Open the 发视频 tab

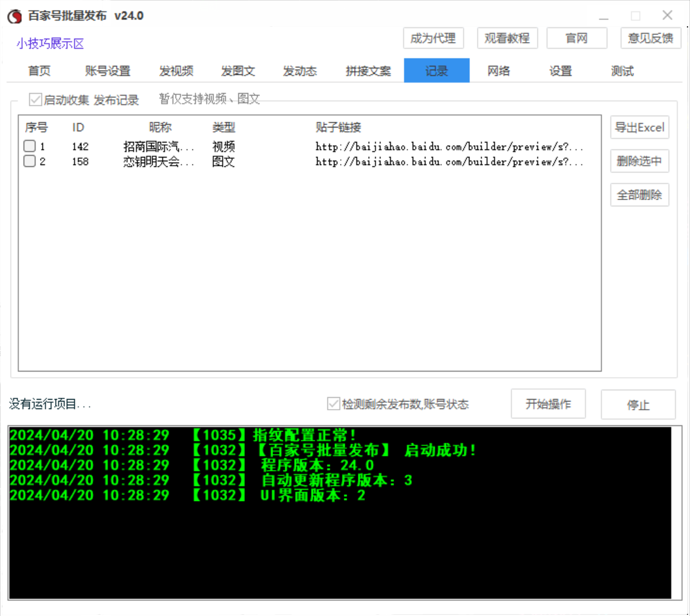tap(176, 71)
